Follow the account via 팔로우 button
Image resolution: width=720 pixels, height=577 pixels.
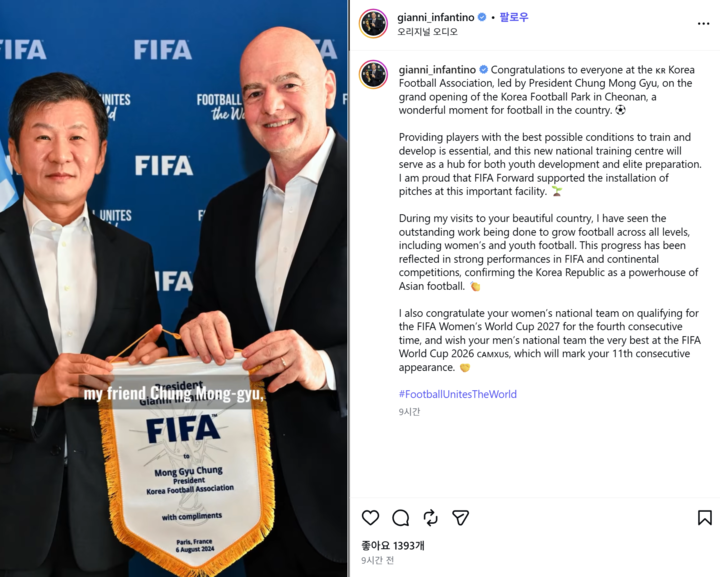[x=514, y=17]
